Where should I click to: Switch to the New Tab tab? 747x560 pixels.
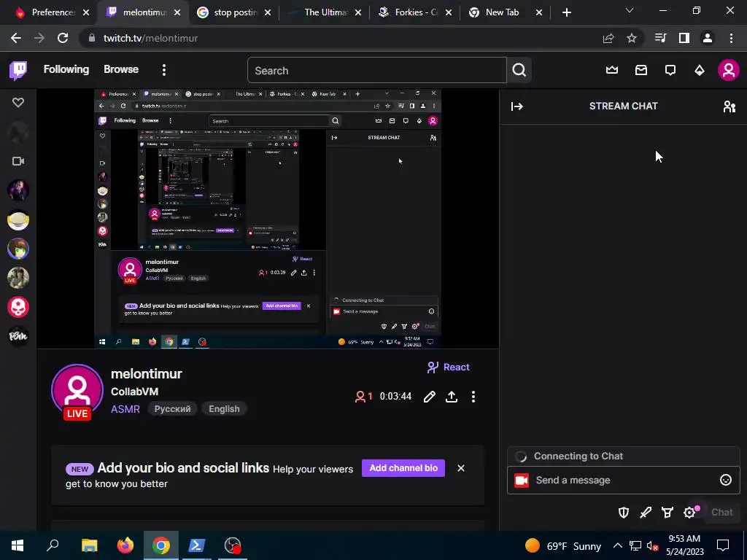(505, 12)
